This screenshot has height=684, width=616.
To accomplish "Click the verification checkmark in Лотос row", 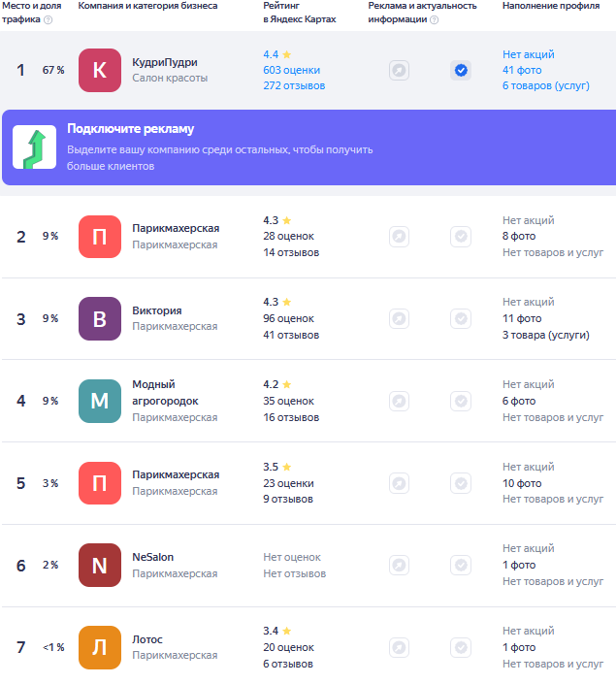I will 461,647.
